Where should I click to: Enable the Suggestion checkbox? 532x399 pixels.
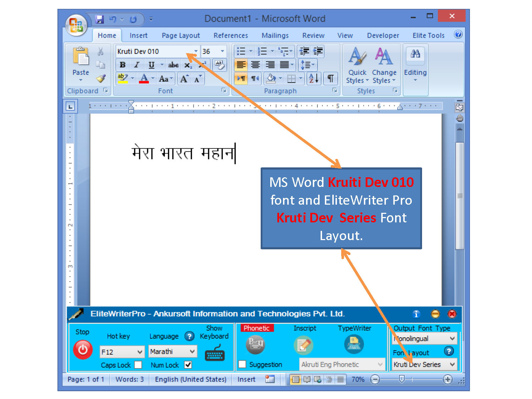[242, 364]
